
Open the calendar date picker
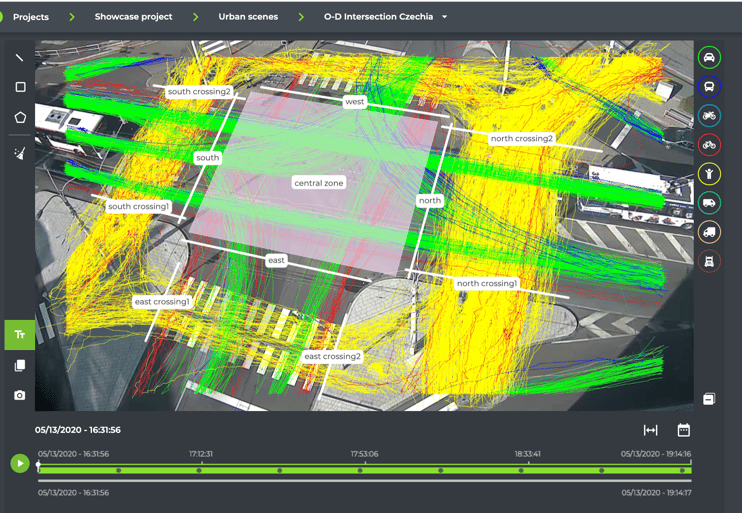(x=683, y=430)
